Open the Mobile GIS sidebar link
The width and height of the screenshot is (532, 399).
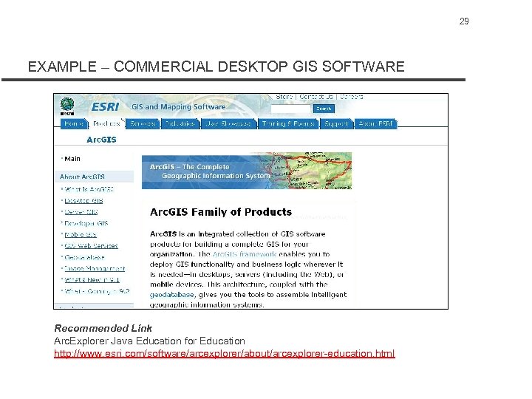coord(81,234)
